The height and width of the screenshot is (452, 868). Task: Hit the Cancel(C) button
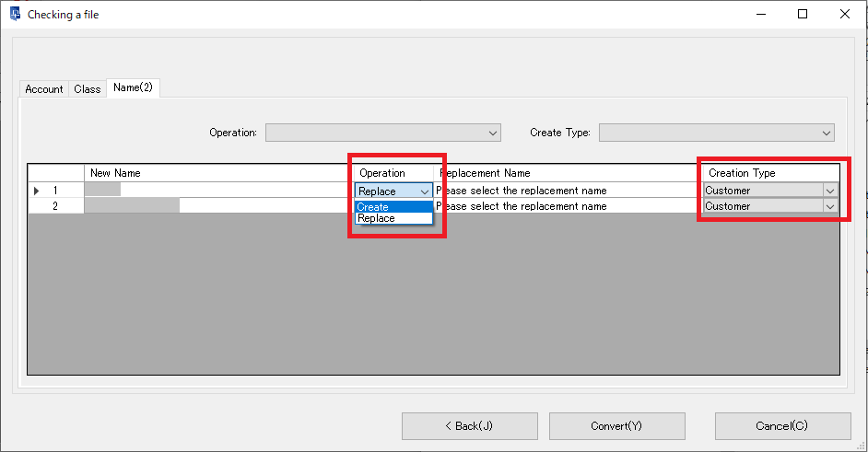782,426
